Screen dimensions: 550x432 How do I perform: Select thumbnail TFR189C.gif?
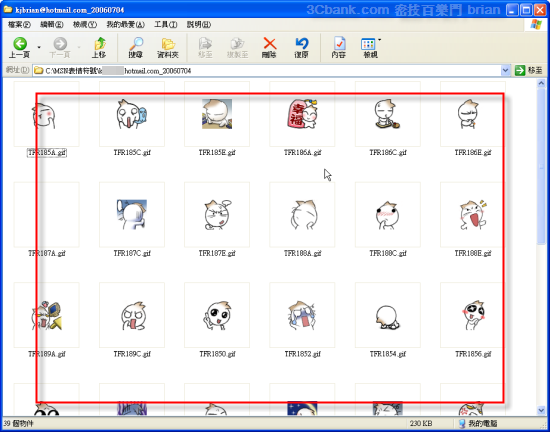pos(132,315)
